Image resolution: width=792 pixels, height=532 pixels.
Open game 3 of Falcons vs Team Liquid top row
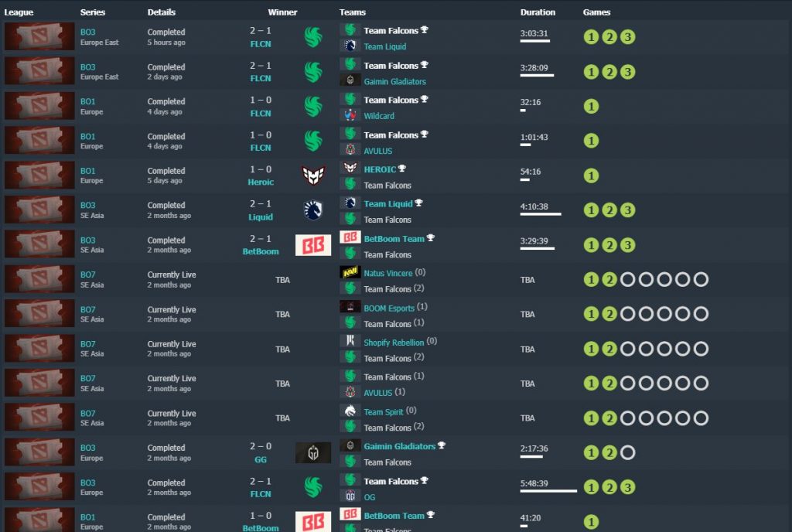click(628, 37)
